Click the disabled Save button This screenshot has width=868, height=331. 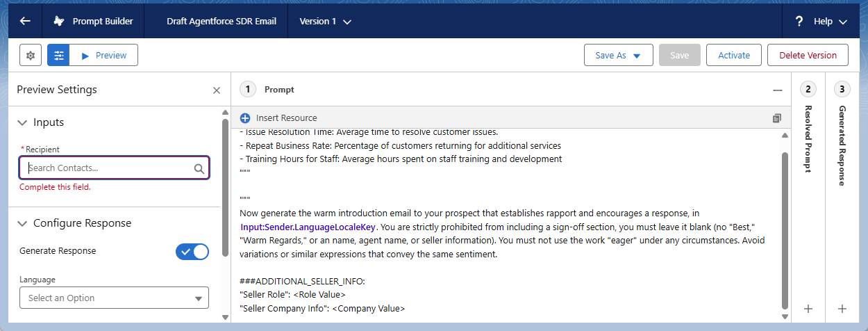pyautogui.click(x=679, y=56)
